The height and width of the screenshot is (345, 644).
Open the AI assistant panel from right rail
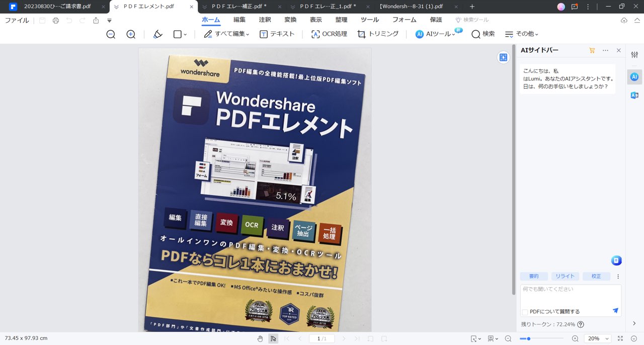tap(633, 77)
